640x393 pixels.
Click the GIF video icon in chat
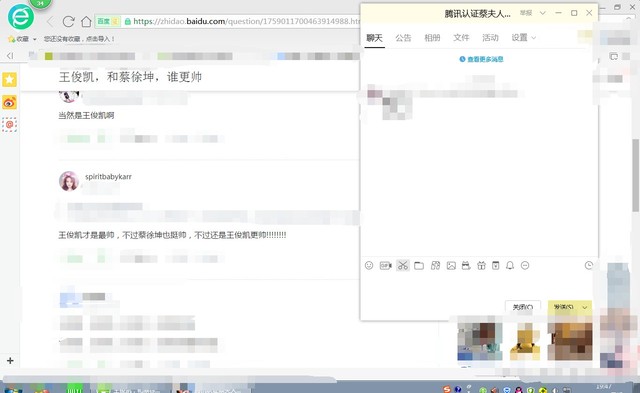pyautogui.click(x=385, y=266)
